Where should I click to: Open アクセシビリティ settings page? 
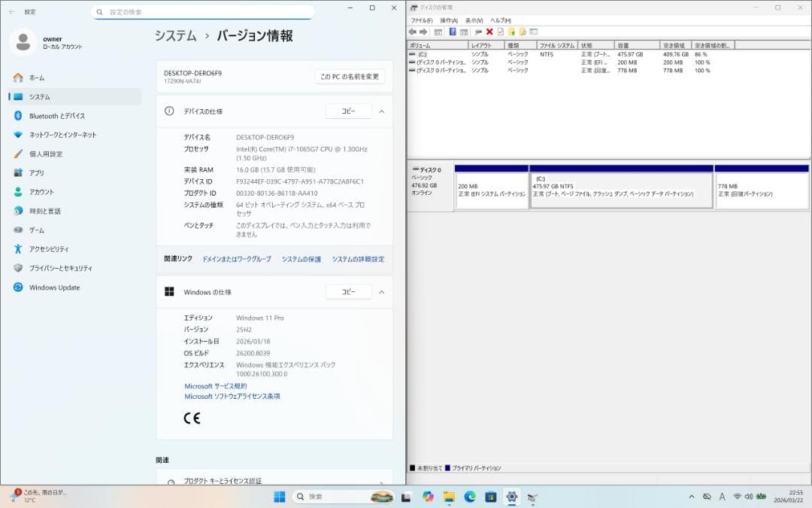point(75,249)
